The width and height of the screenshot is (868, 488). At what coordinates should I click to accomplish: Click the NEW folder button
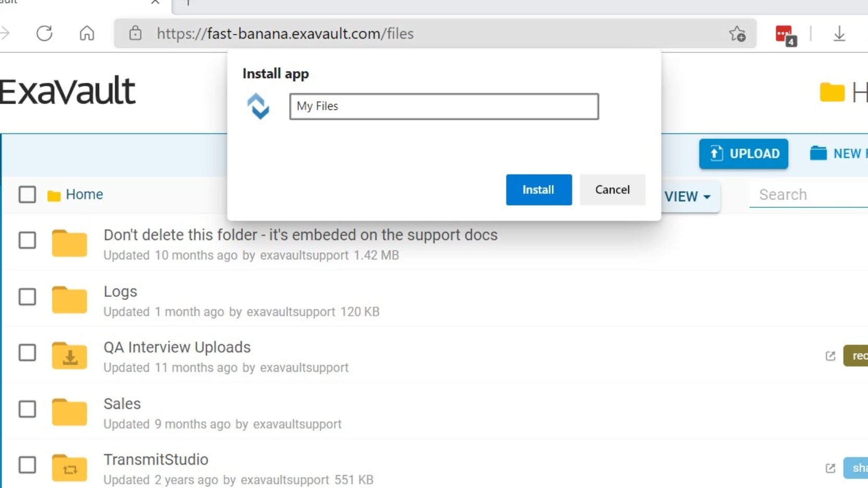click(x=839, y=154)
